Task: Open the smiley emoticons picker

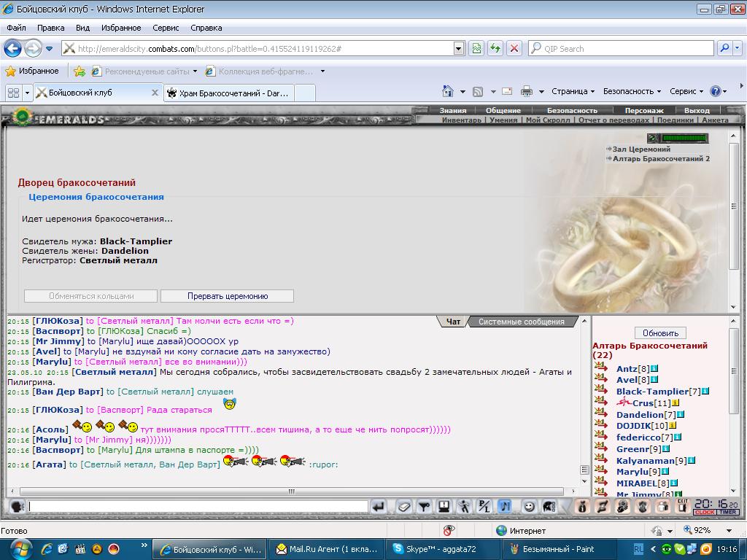Action: point(528,506)
